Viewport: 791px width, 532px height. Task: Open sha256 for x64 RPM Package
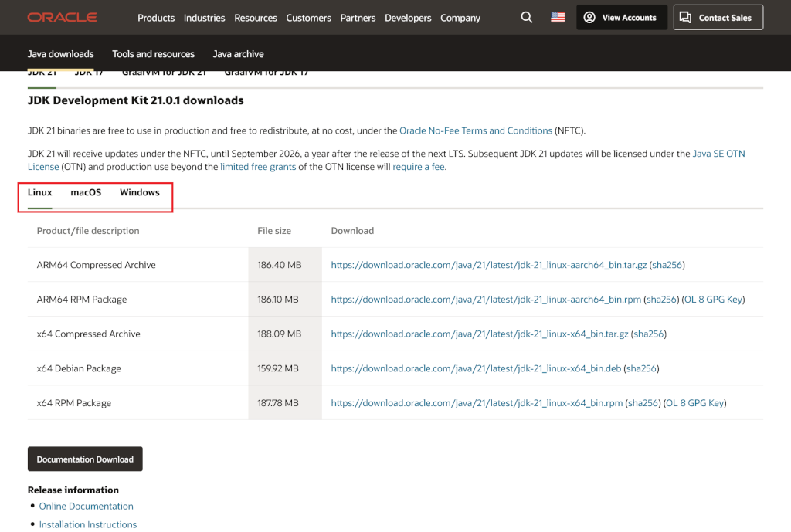pos(643,403)
